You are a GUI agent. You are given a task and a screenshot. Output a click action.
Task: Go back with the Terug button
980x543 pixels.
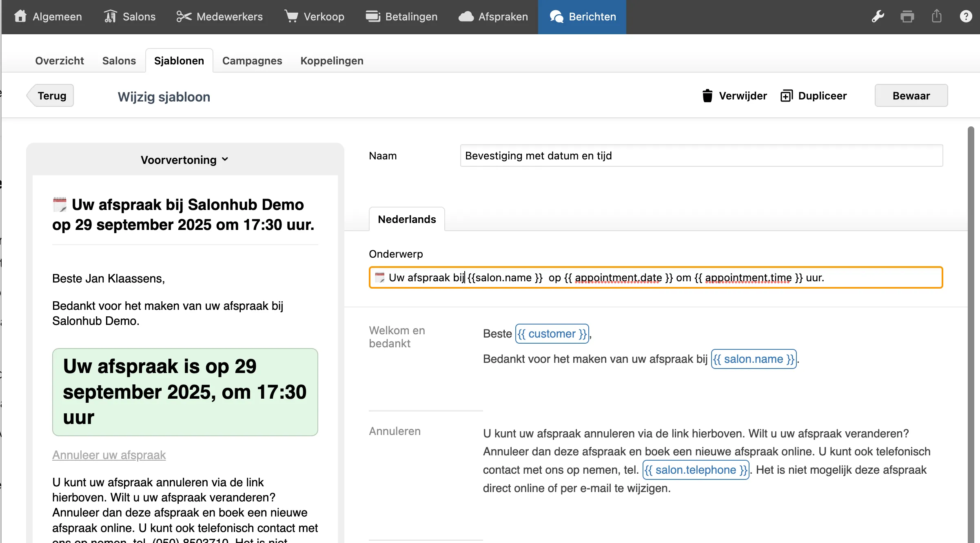(x=51, y=96)
